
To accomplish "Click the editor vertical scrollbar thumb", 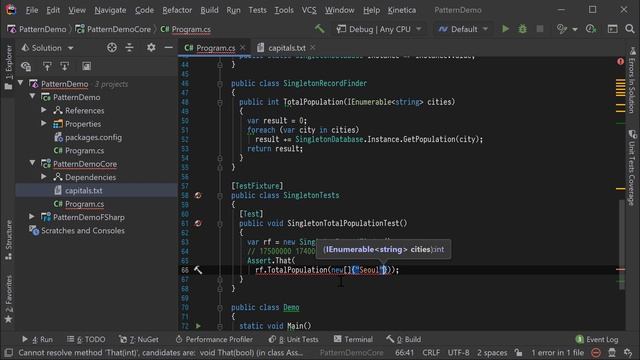I will click(622, 244).
